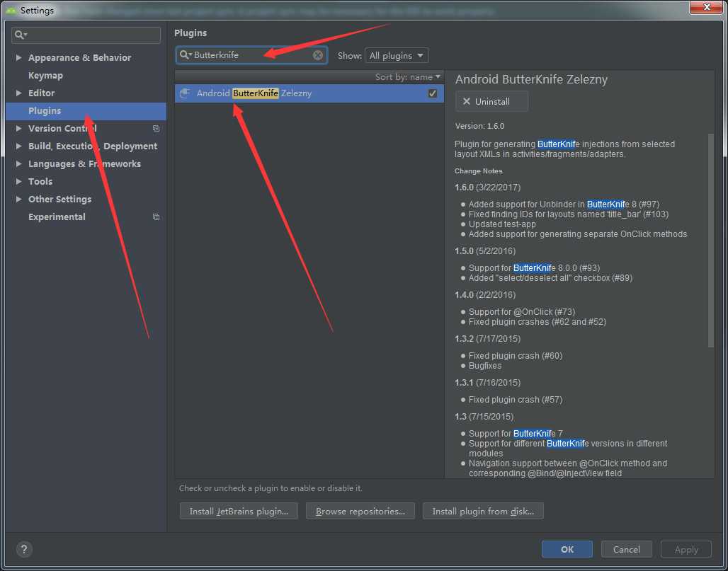
Task: Click Browse repositories button
Action: pyautogui.click(x=360, y=511)
